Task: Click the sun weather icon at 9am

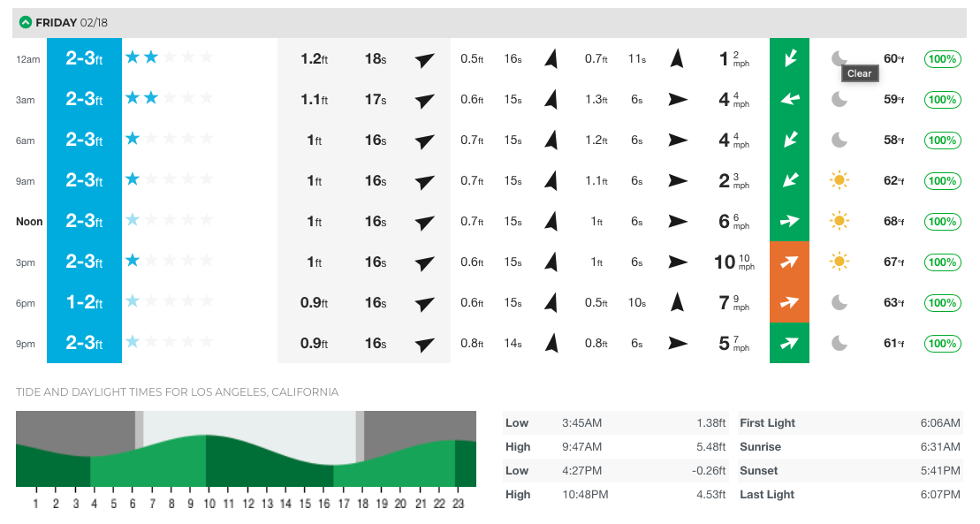Action: pyautogui.click(x=839, y=181)
